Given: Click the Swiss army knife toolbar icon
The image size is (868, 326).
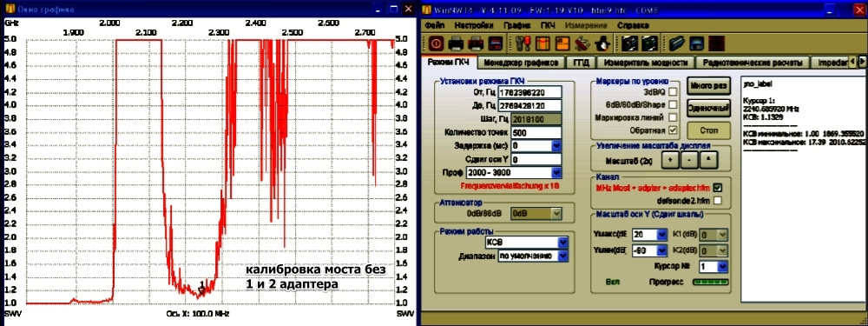Looking at the screenshot, I should click(x=582, y=43).
